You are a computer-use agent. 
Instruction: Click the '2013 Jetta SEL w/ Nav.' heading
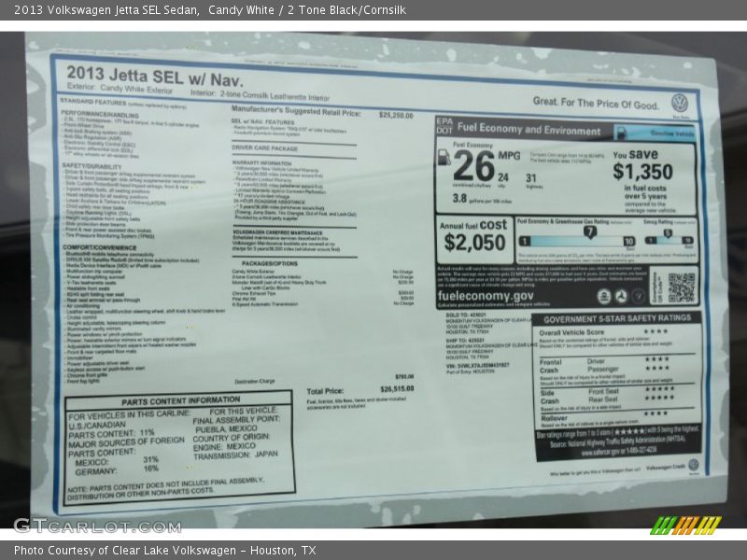click(x=154, y=77)
